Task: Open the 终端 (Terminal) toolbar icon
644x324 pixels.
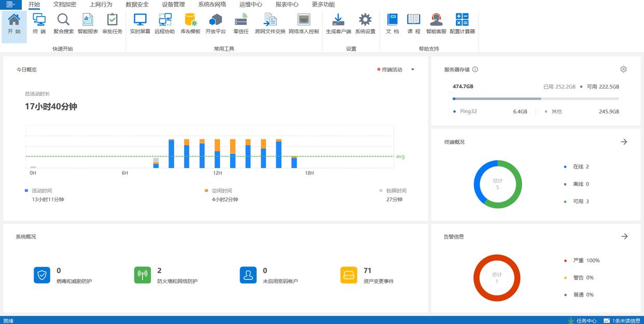Action: 39,24
